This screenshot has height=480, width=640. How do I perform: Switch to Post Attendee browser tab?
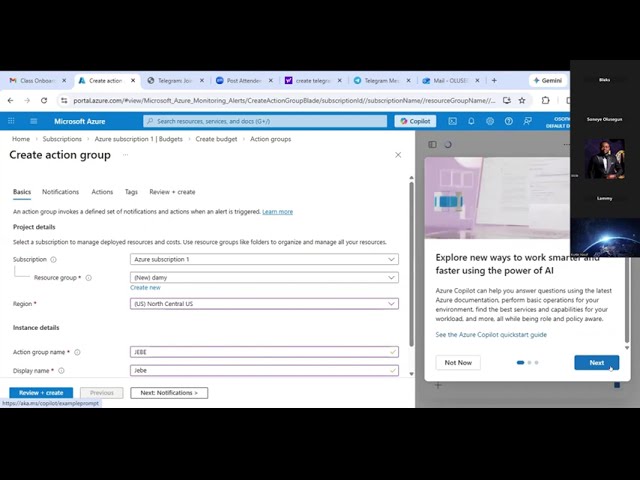click(x=244, y=81)
